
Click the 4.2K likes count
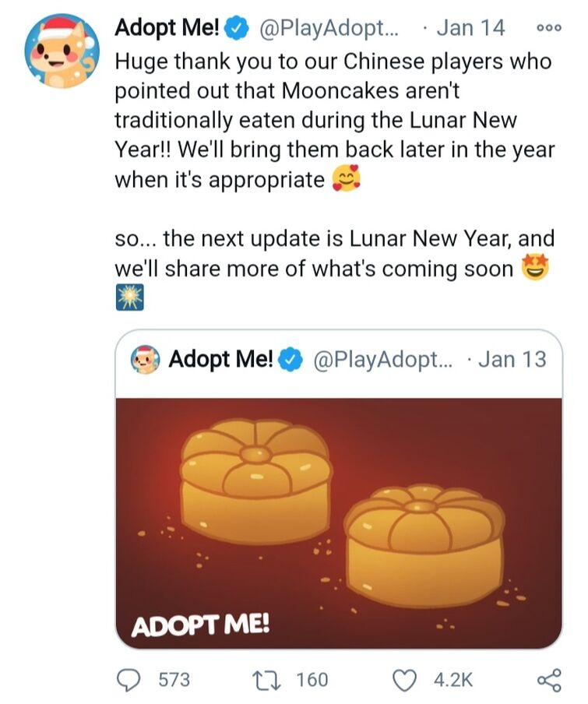[x=452, y=679]
